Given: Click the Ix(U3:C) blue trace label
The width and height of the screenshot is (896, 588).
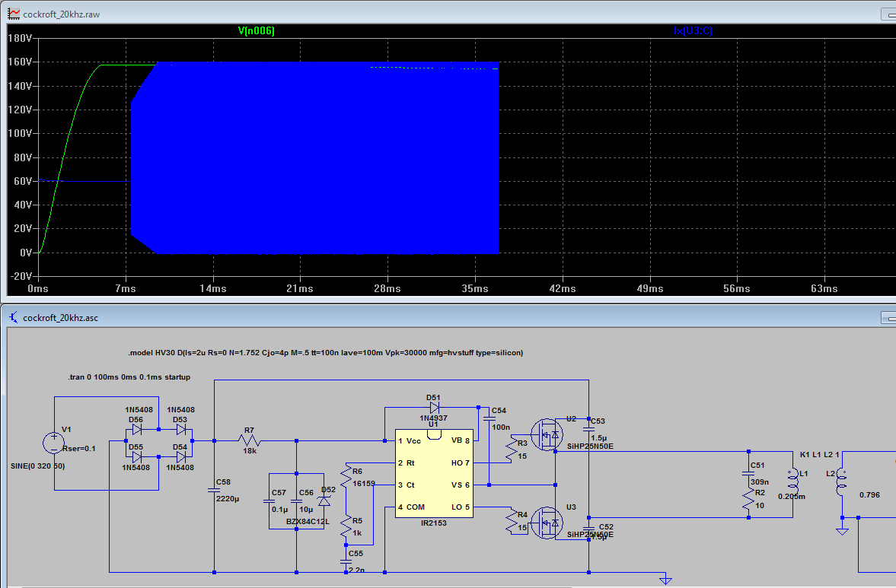Looking at the screenshot, I should click(693, 31).
